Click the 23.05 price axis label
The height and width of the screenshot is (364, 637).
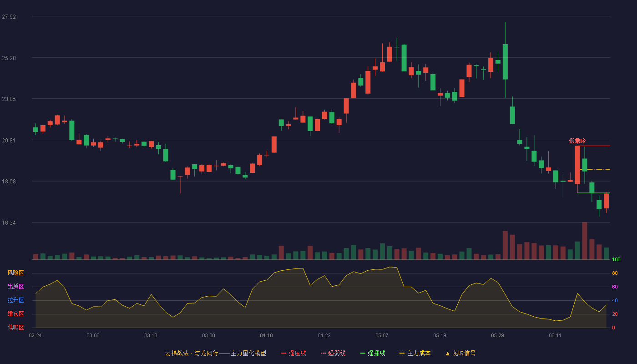point(9,99)
